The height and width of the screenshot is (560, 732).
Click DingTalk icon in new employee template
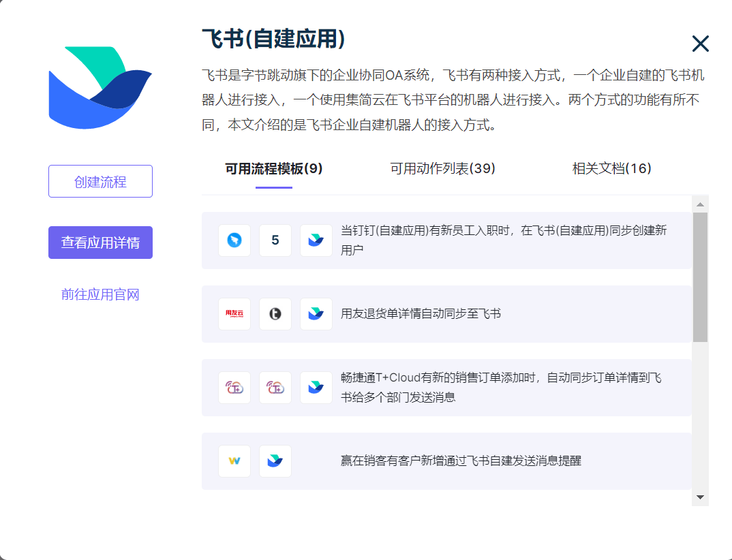tap(234, 240)
